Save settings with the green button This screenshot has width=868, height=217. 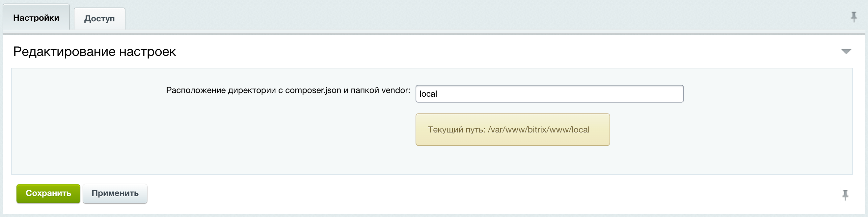click(x=48, y=193)
